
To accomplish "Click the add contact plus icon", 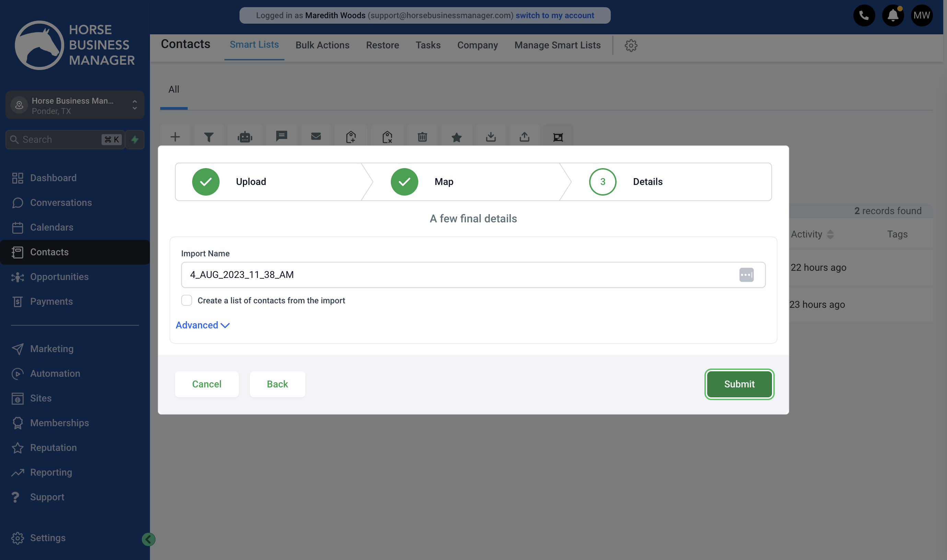I will coord(175,137).
